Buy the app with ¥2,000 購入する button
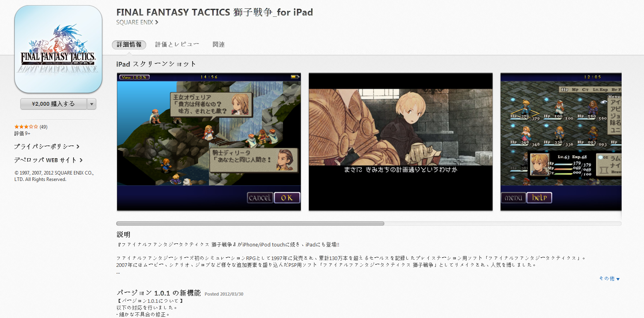Image resolution: width=644 pixels, height=318 pixels. (54, 104)
